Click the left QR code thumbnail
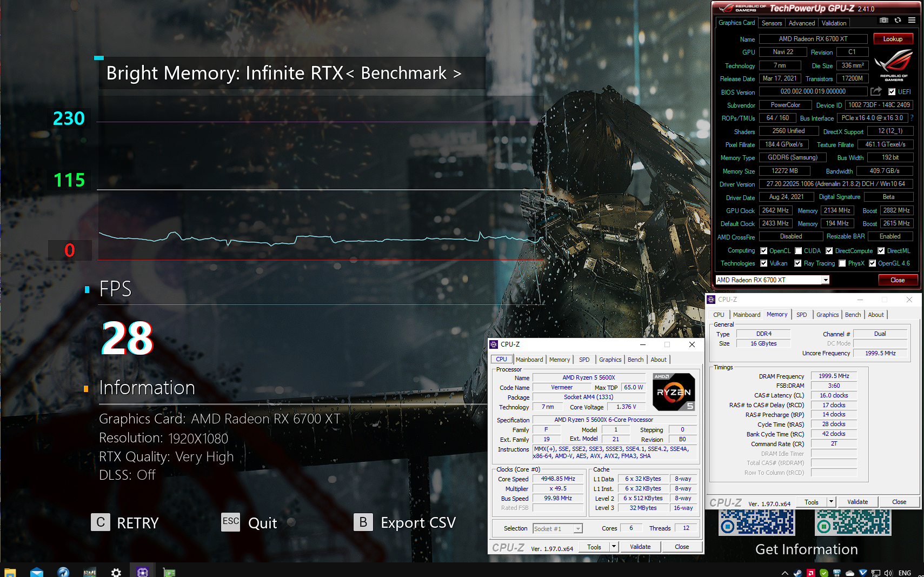924x577 pixels. (756, 522)
